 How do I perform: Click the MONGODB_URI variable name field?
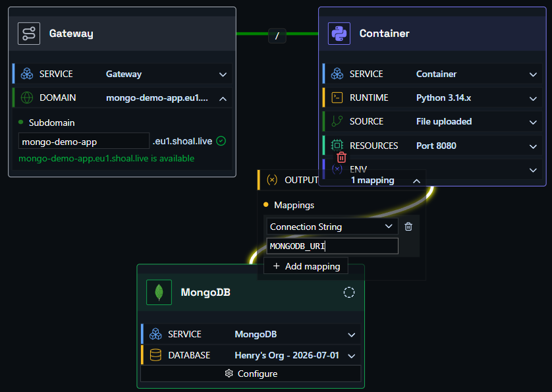click(333, 246)
